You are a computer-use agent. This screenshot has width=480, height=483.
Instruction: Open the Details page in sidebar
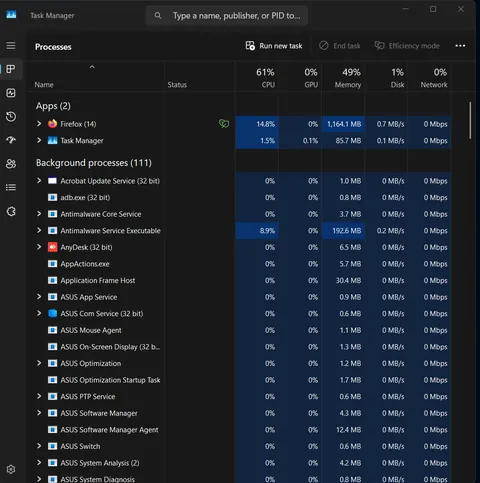click(x=11, y=187)
